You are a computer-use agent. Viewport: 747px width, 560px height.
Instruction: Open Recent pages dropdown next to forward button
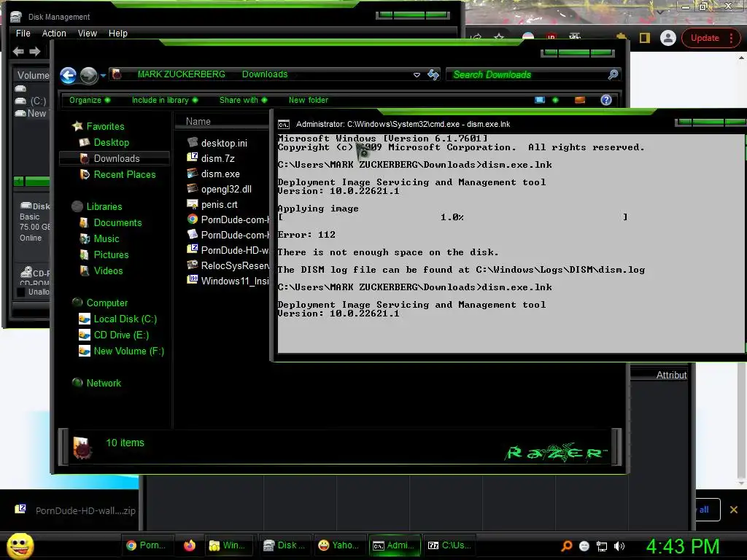[x=103, y=75]
